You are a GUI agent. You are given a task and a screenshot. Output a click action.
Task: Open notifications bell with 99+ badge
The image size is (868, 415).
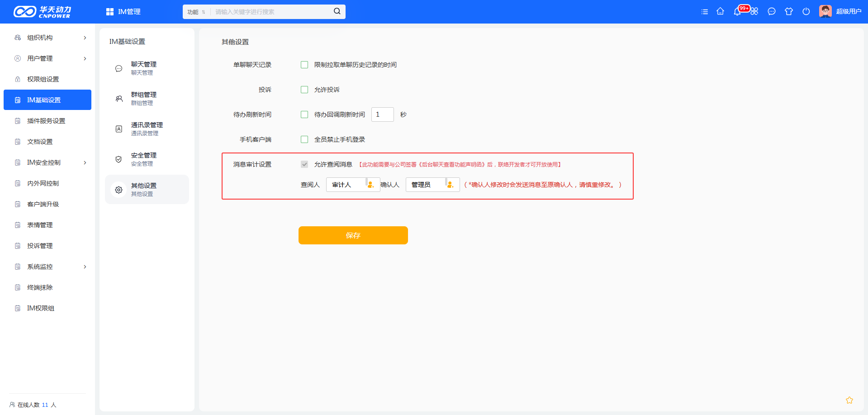coord(737,11)
